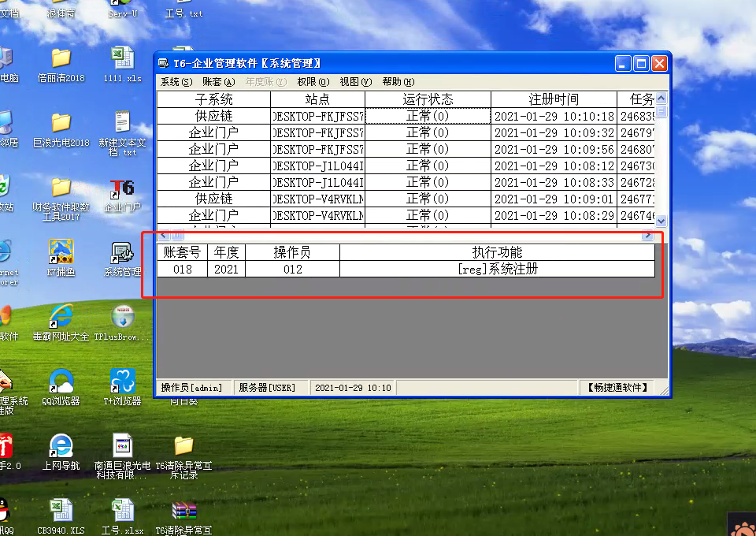Open the CB3940.XLS file icon
Image resolution: width=756 pixels, height=536 pixels.
(x=61, y=511)
